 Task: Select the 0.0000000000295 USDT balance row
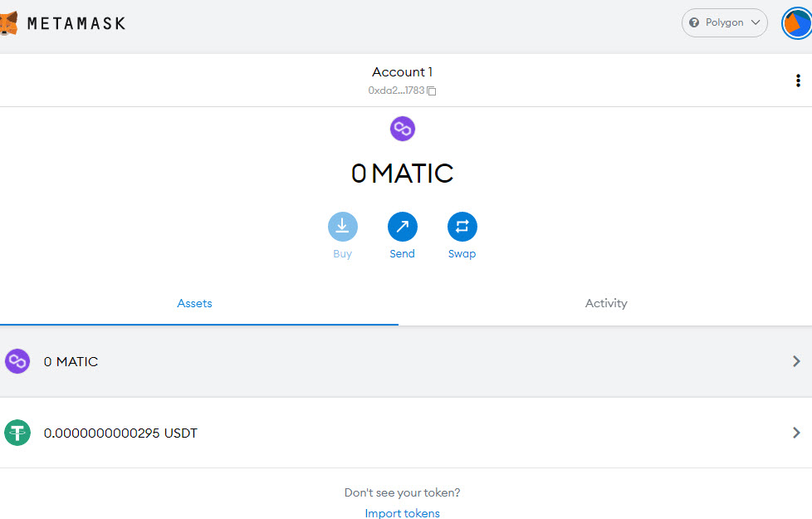point(120,433)
